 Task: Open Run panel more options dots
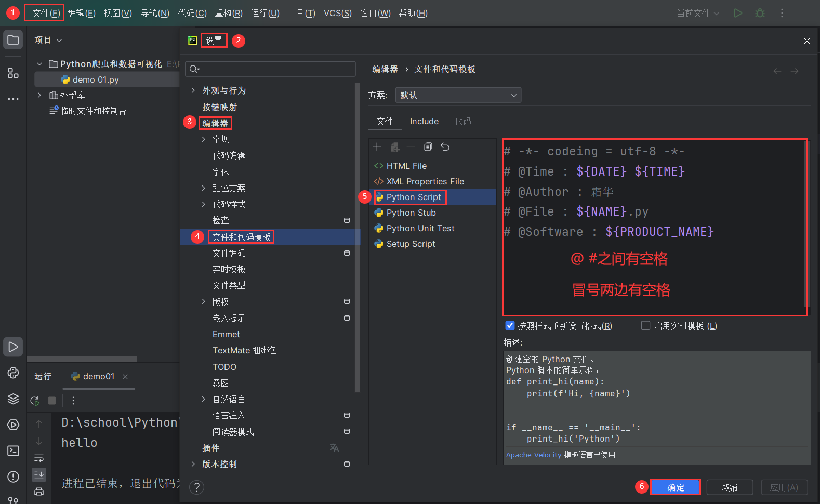coord(73,401)
